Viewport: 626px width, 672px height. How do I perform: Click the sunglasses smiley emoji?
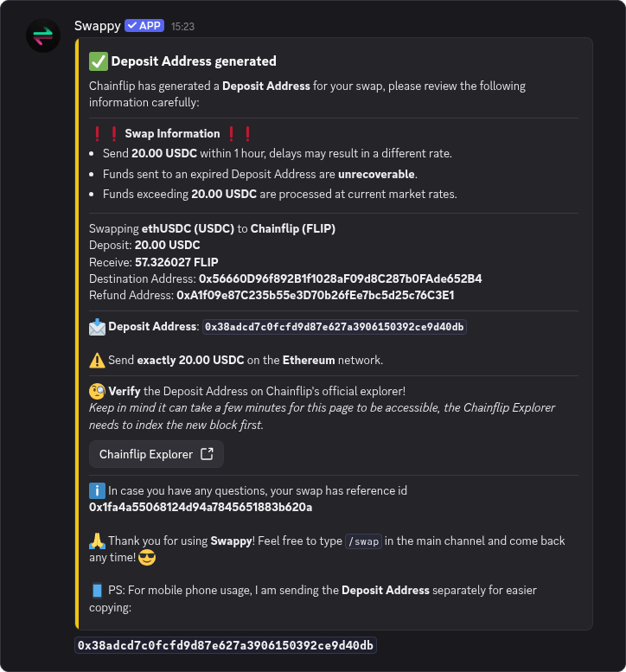tap(147, 558)
